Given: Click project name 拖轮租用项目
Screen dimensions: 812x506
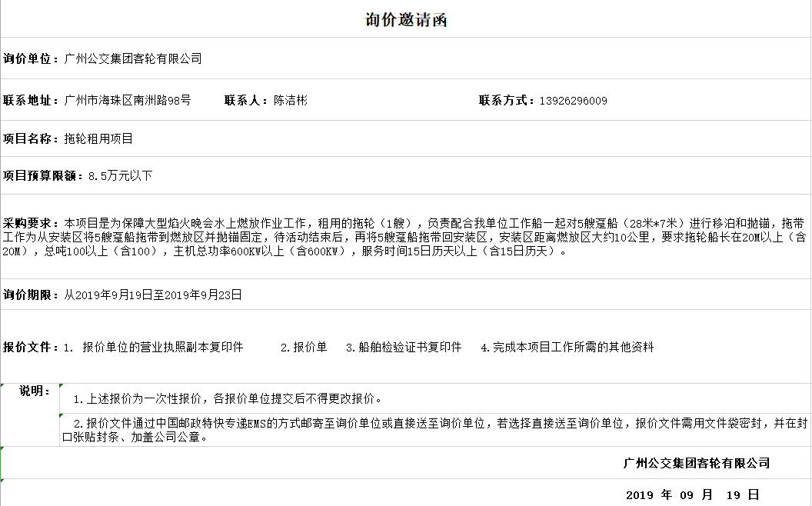Looking at the screenshot, I should click(98, 138).
